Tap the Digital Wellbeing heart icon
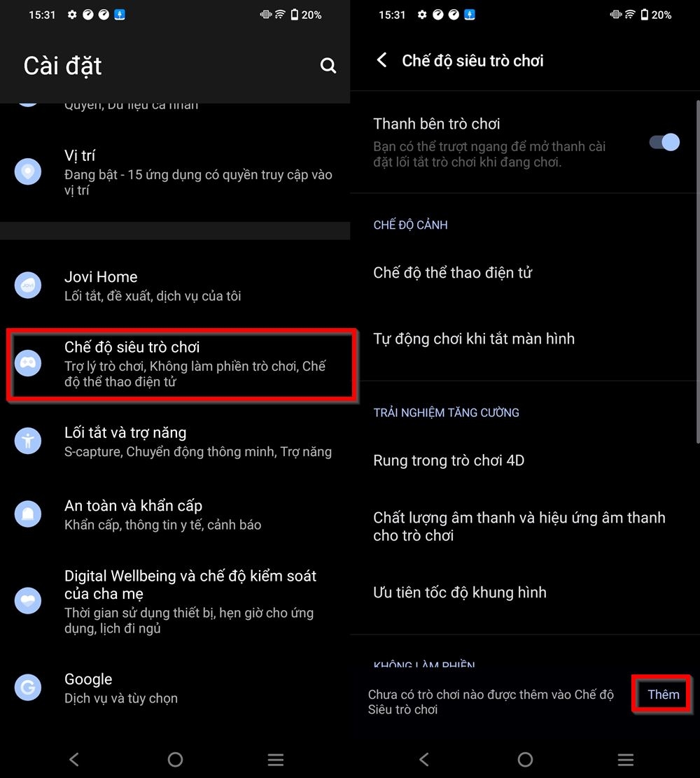Image resolution: width=700 pixels, height=778 pixels. [x=28, y=601]
